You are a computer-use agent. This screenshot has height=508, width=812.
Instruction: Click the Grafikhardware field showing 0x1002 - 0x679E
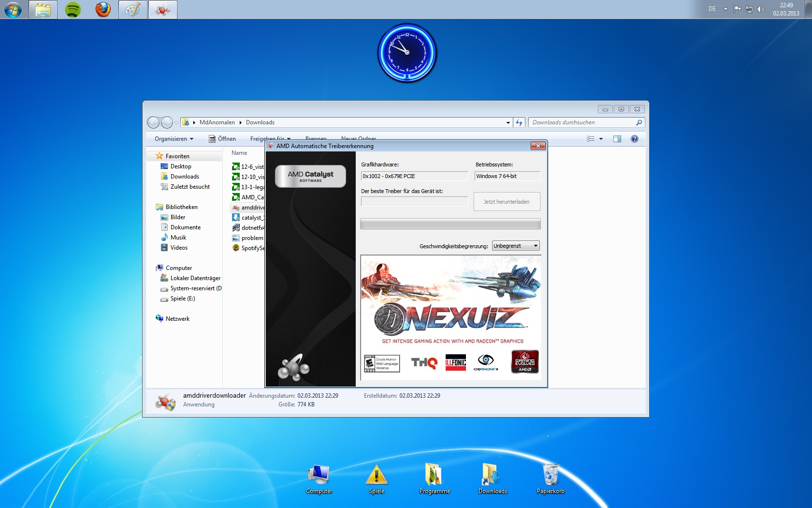coord(414,176)
